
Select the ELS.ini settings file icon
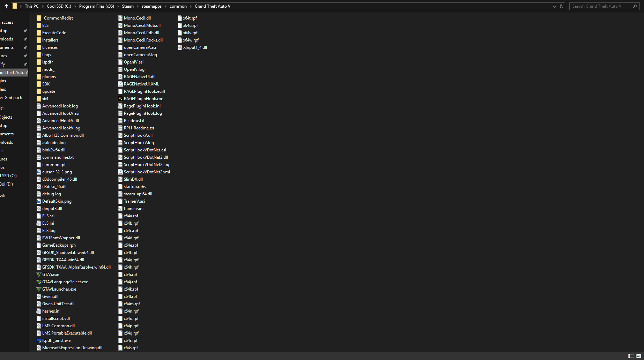[39, 223]
